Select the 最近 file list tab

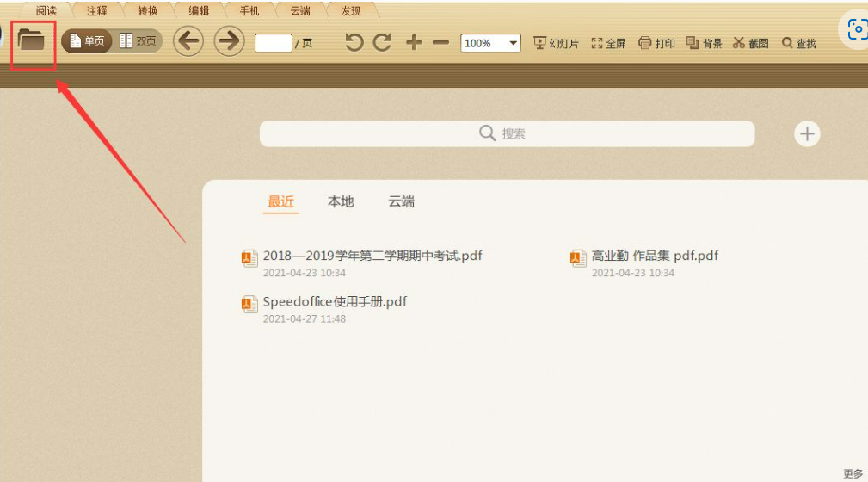(x=280, y=201)
